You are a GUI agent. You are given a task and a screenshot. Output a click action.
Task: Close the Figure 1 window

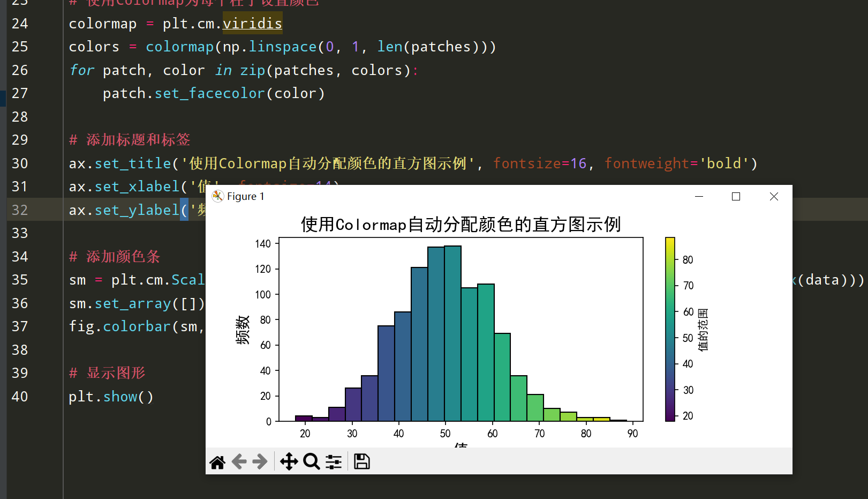[774, 196]
